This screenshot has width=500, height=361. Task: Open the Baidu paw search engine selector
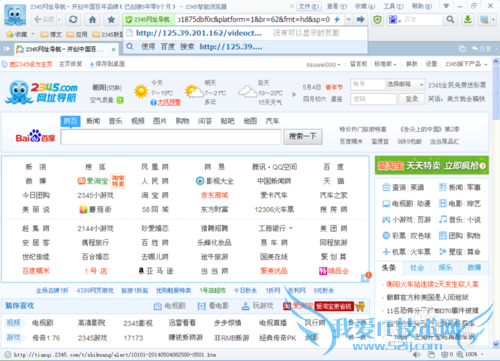(395, 20)
